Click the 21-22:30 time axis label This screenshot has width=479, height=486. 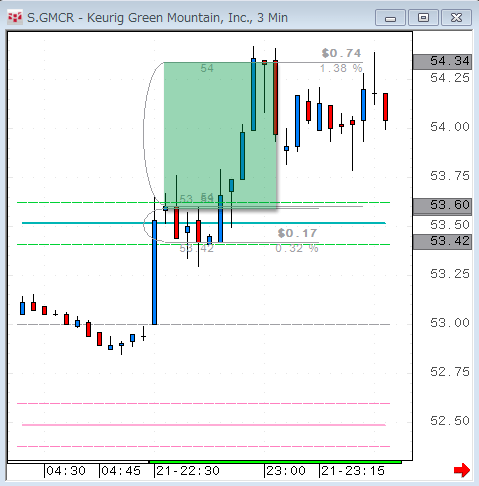click(x=188, y=471)
